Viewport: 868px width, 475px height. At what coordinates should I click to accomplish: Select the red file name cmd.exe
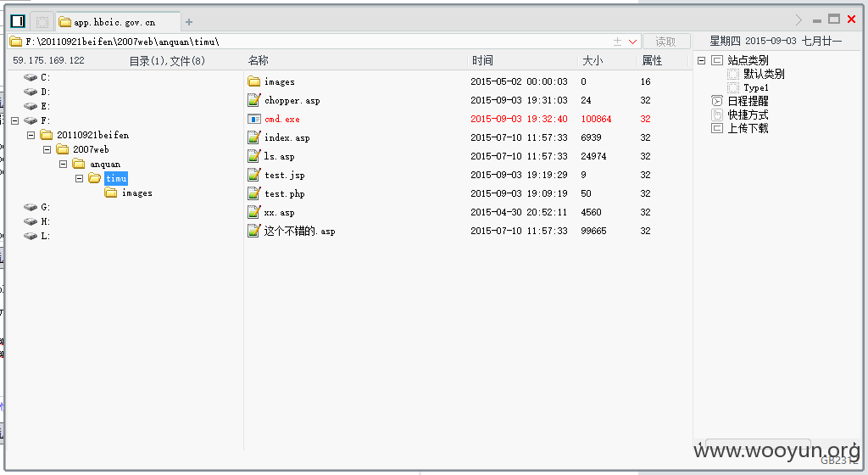point(281,119)
